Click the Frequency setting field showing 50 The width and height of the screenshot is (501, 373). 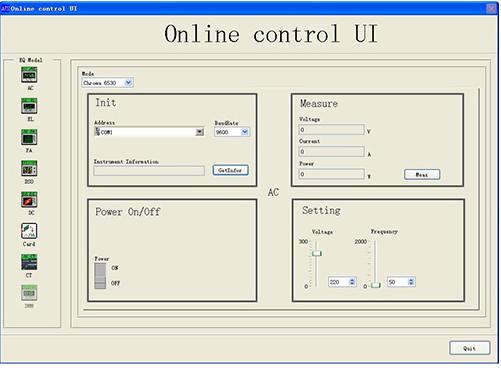pyautogui.click(x=398, y=282)
